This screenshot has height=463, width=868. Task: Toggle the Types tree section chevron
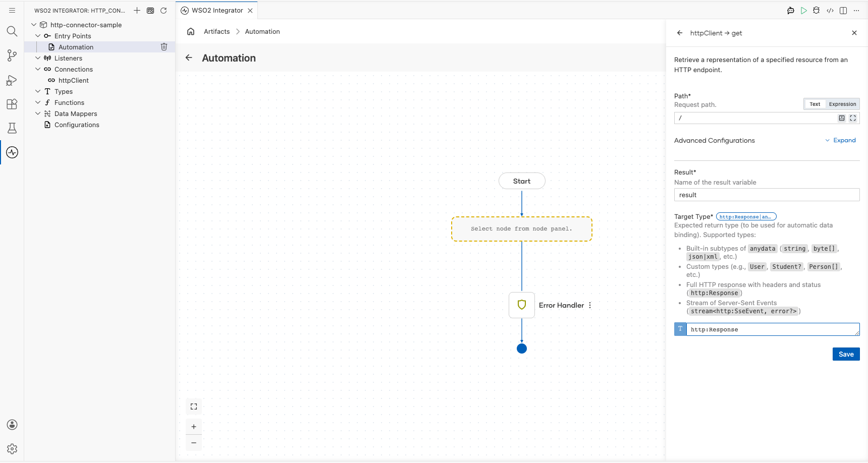click(x=38, y=91)
